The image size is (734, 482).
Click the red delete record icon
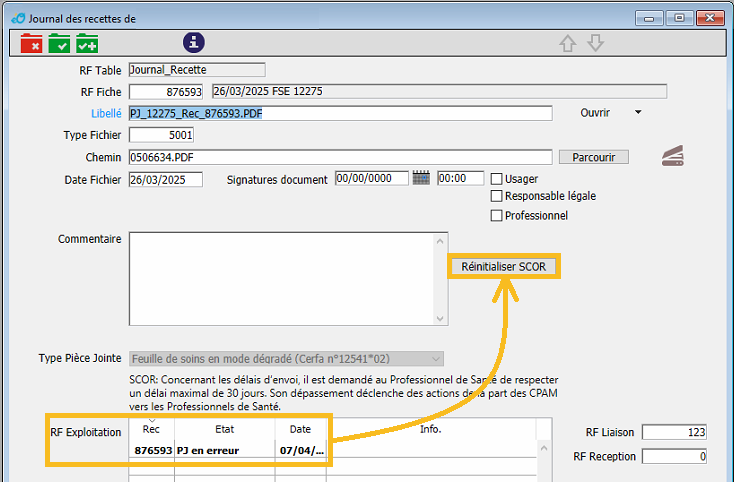coord(31,43)
